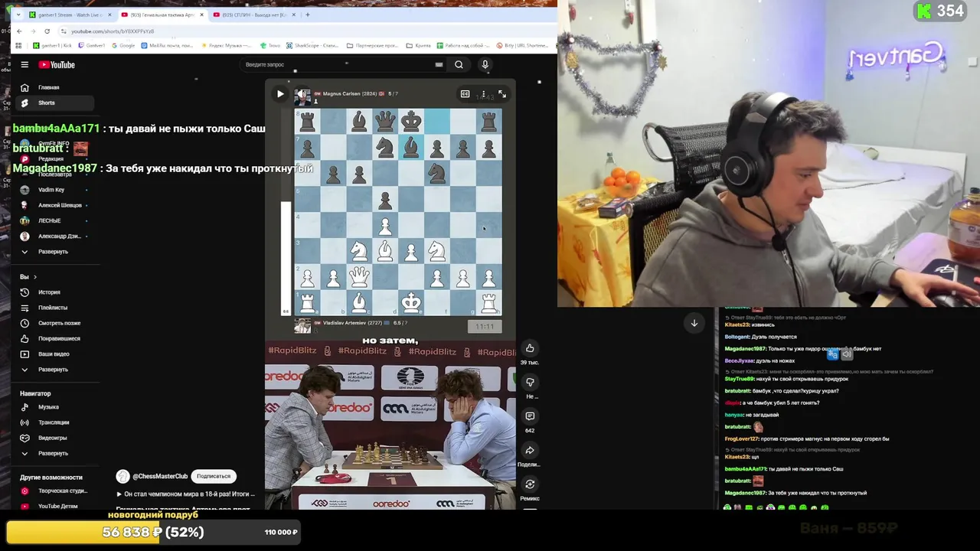This screenshot has width=980, height=551.
Task: Open the Google bookmark
Action: [x=123, y=46]
